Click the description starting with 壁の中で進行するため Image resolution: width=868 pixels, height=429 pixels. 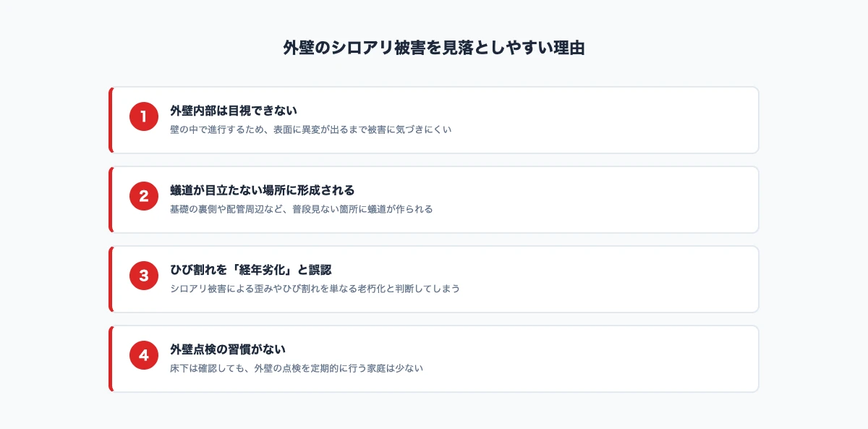point(310,129)
